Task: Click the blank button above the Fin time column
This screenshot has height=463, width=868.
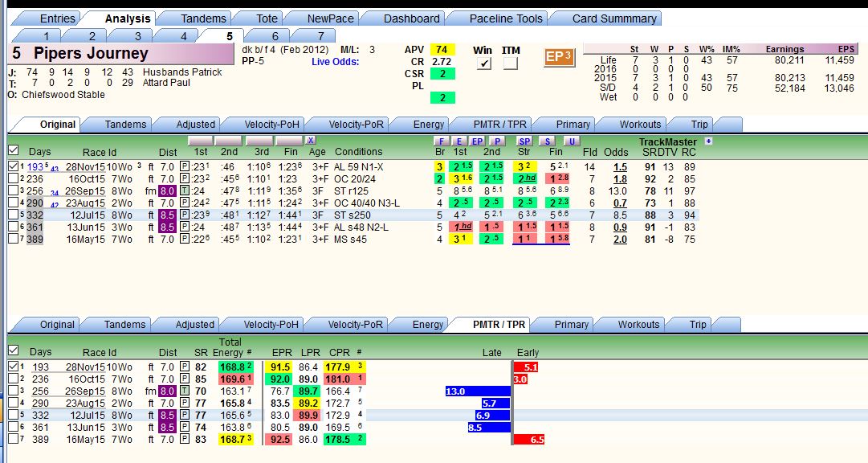Action: point(290,141)
